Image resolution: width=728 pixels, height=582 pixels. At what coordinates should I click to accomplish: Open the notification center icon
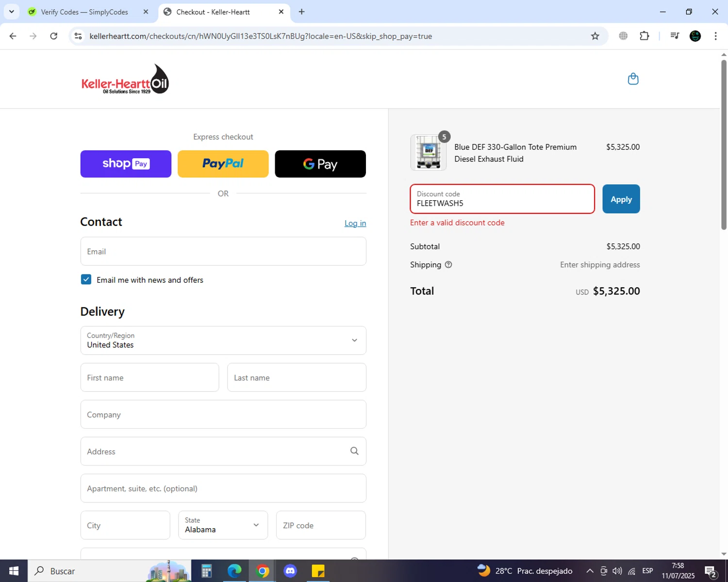point(711,571)
